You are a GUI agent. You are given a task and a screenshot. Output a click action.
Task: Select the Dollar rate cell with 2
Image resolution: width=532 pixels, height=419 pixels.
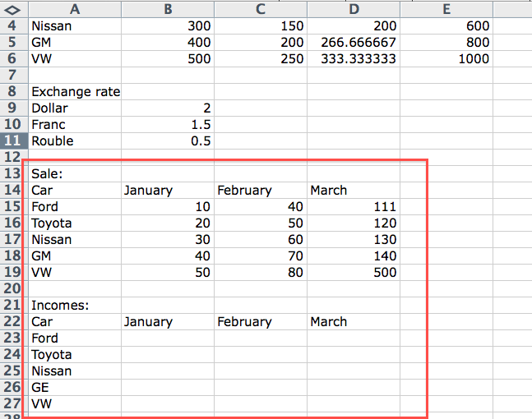click(x=168, y=108)
